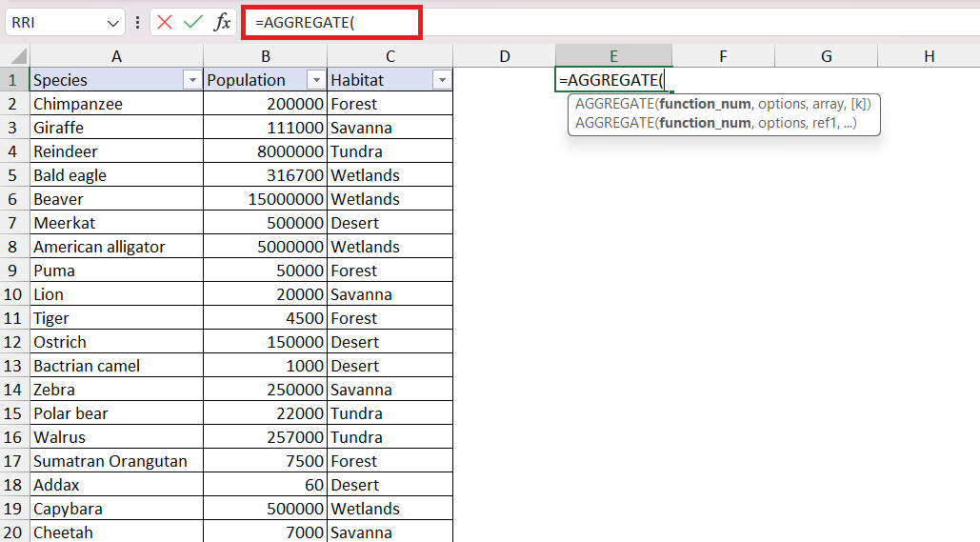This screenshot has width=980, height=542.
Task: Click the cell containing Sumatran Orangutan
Action: 117,461
